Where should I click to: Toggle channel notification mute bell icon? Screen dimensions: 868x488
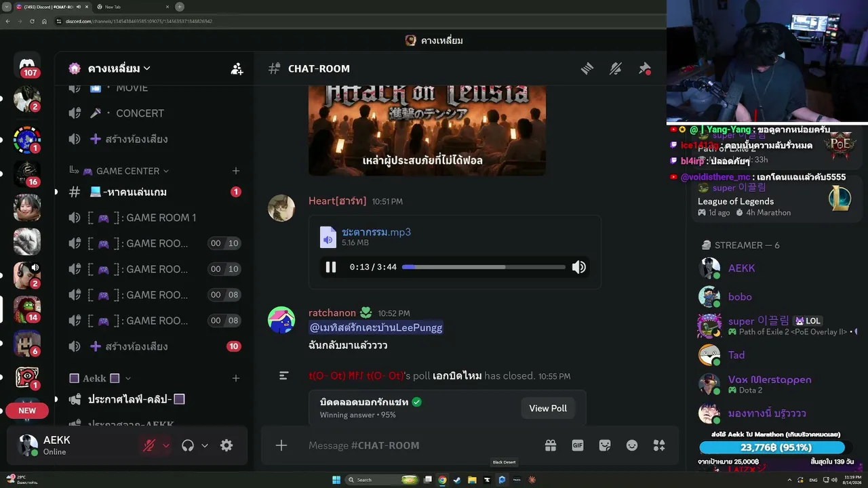point(616,68)
